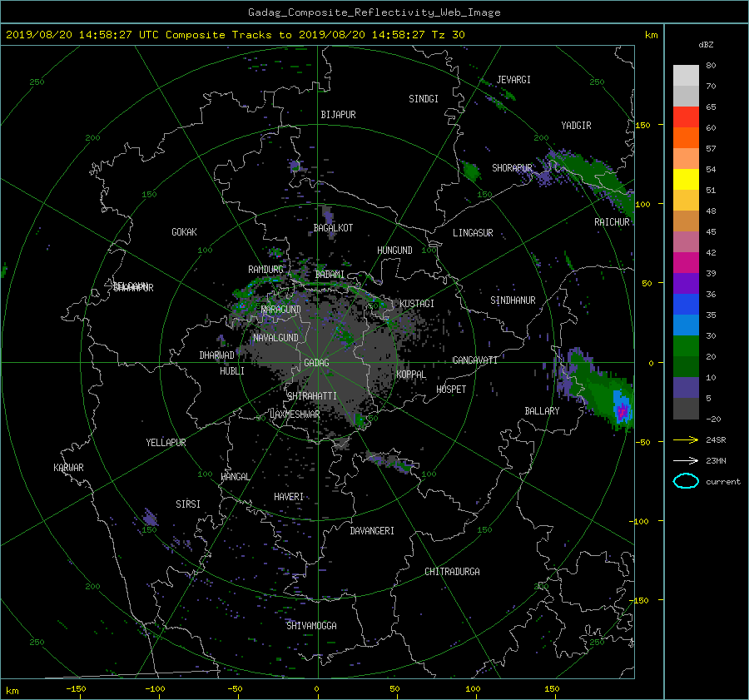Pick the magenta 39–42 dBZ color band
Viewport: 749px width, 700px height.
pos(686,263)
